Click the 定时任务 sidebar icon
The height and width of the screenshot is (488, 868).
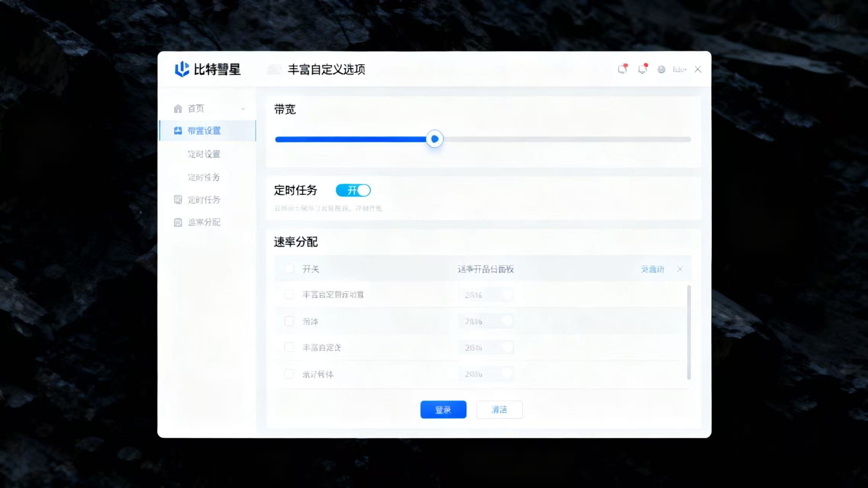178,200
